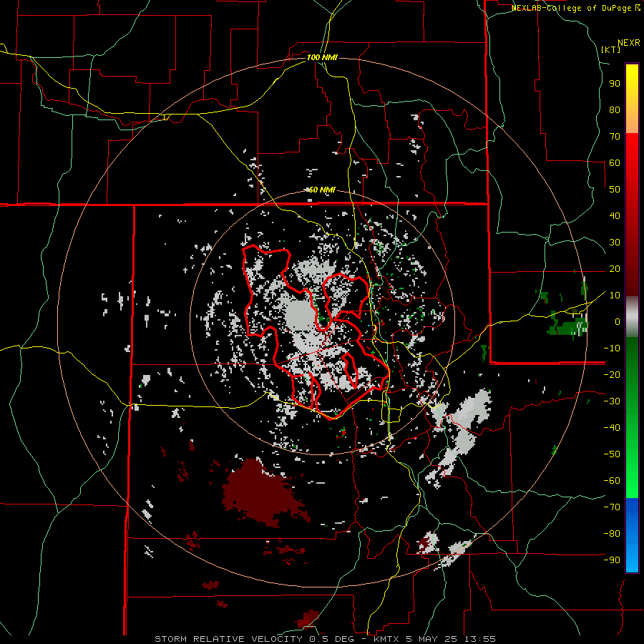Click the solid gray echo at radar center
644x644 pixels.
(300, 316)
